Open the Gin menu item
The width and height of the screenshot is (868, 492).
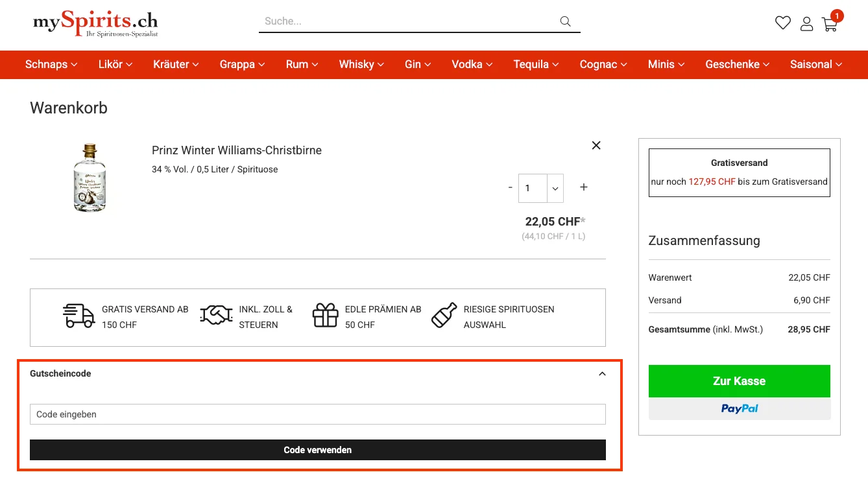[417, 64]
